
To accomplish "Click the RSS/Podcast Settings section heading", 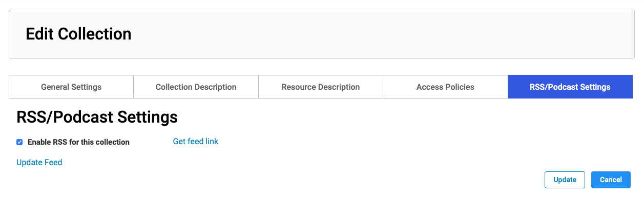I will tap(97, 117).
